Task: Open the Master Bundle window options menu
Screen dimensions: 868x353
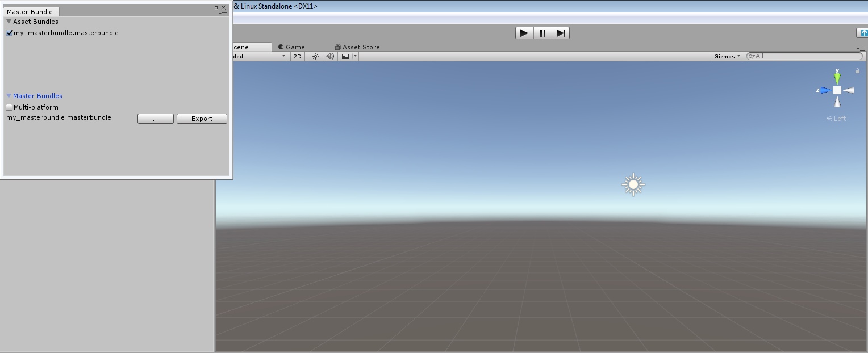Action: coord(223,14)
